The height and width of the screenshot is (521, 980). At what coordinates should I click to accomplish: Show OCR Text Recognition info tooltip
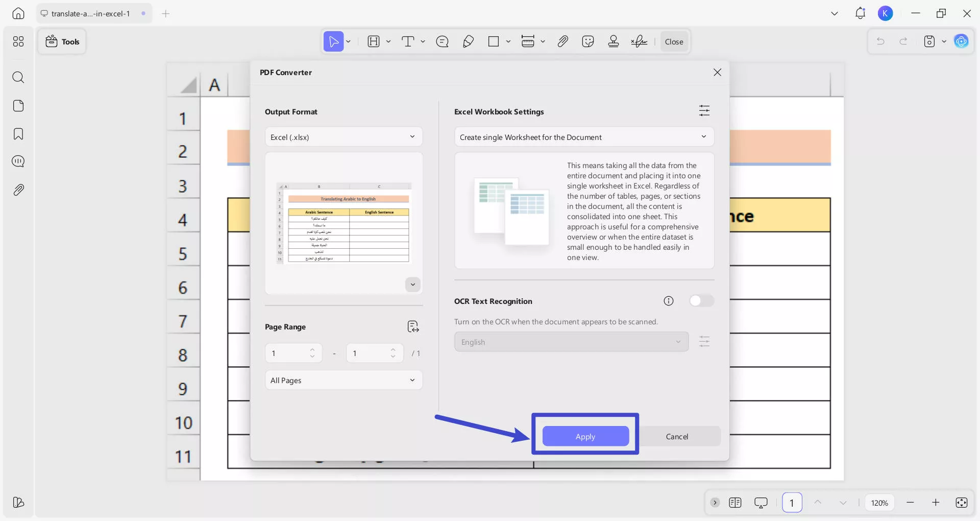pos(669,301)
